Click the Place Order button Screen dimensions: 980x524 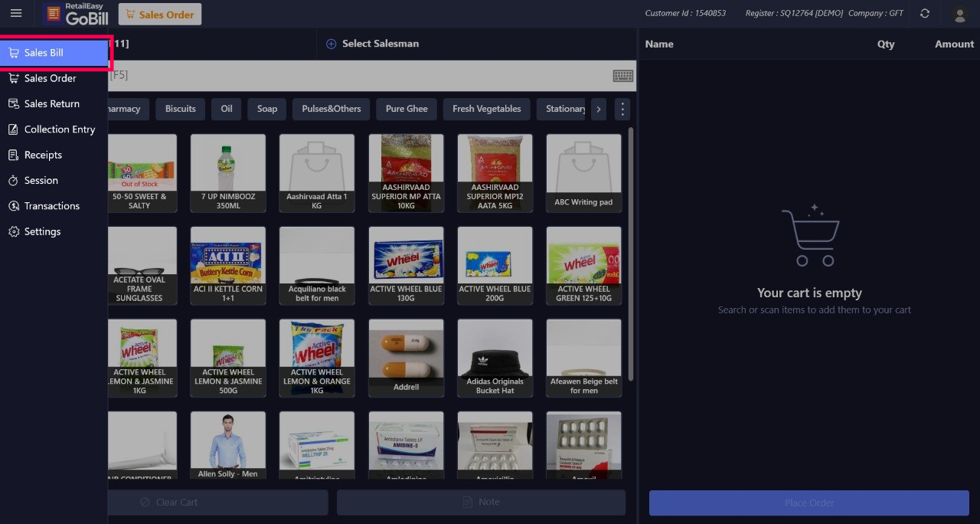(809, 503)
